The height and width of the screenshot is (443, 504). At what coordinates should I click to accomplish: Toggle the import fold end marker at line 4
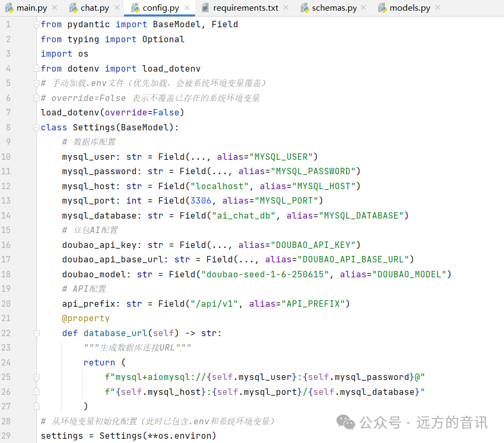37,68
